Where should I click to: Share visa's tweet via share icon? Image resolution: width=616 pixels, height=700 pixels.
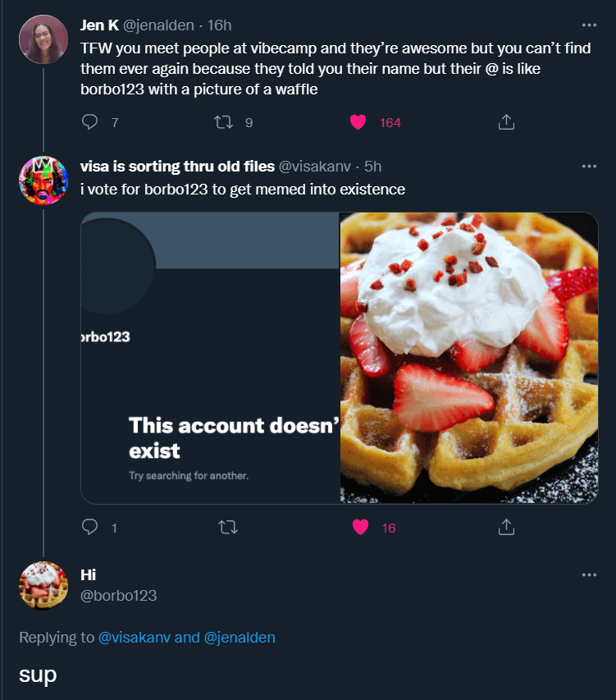[x=506, y=526]
